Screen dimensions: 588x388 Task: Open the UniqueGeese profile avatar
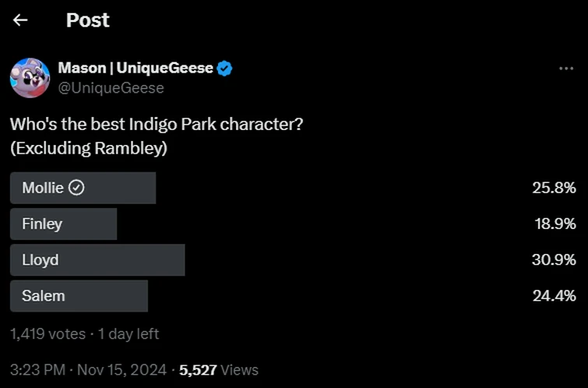tap(30, 77)
